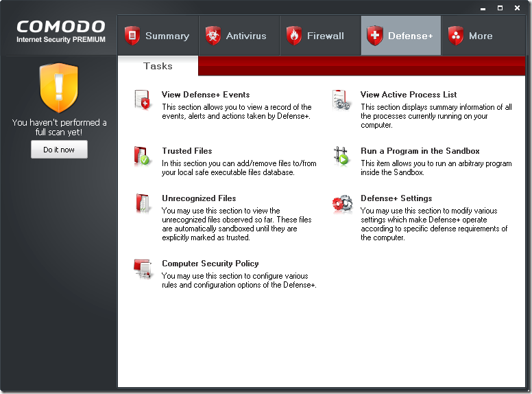
Task: Switch to the Antivirus tab
Action: pyautogui.click(x=239, y=35)
